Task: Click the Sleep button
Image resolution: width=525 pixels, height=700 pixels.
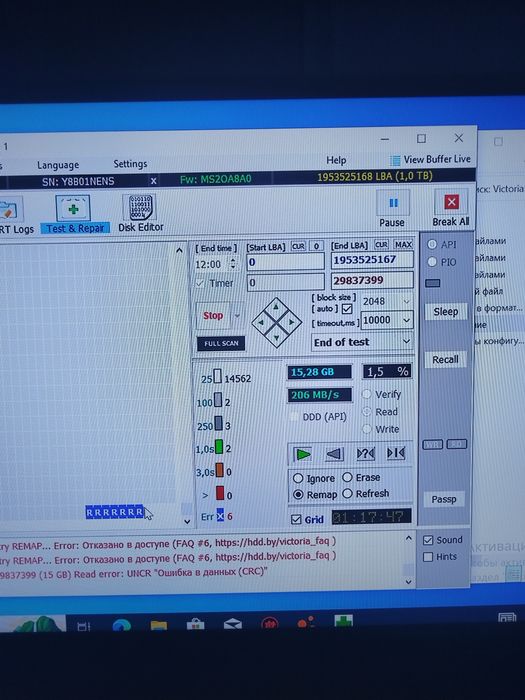Action: coord(446,312)
